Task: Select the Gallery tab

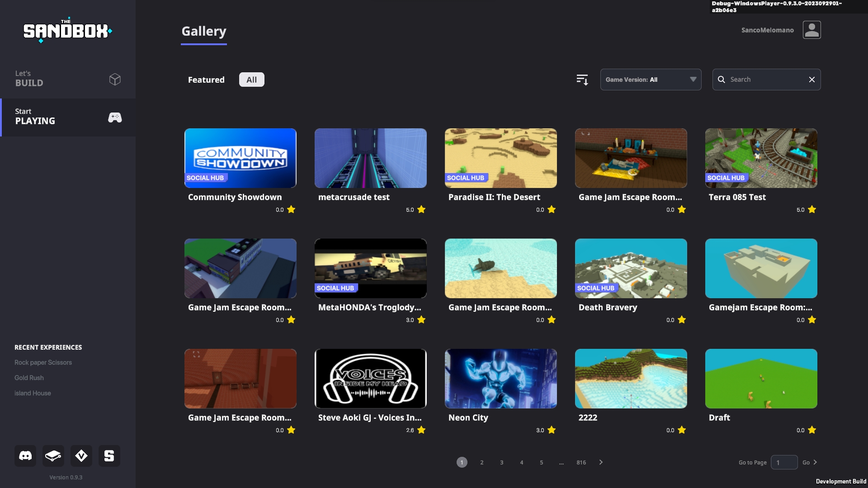Action: tap(203, 31)
